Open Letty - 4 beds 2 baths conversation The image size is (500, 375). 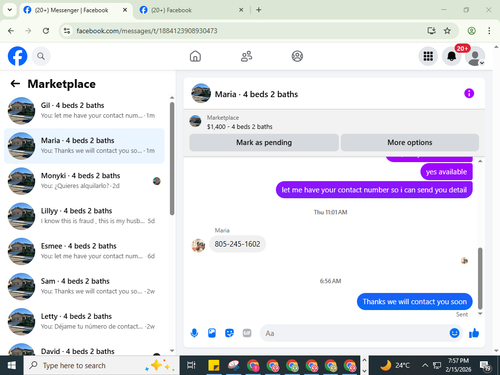point(84,322)
